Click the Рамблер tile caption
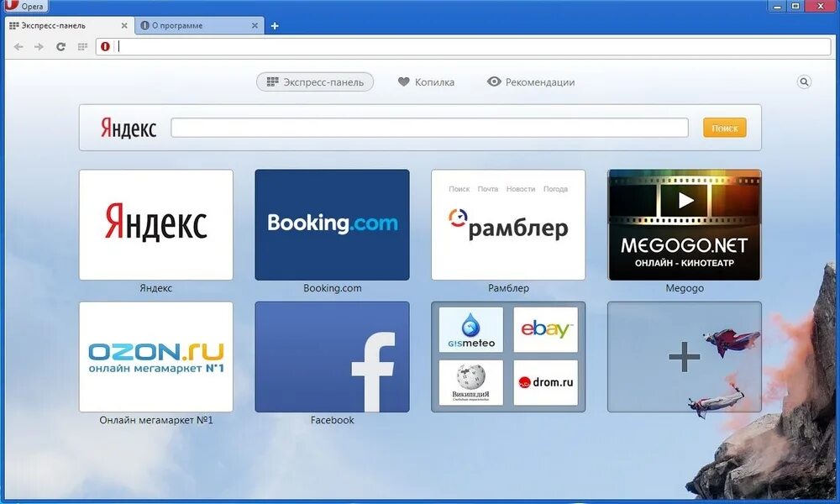Screen dimensions: 840x504 (508, 288)
